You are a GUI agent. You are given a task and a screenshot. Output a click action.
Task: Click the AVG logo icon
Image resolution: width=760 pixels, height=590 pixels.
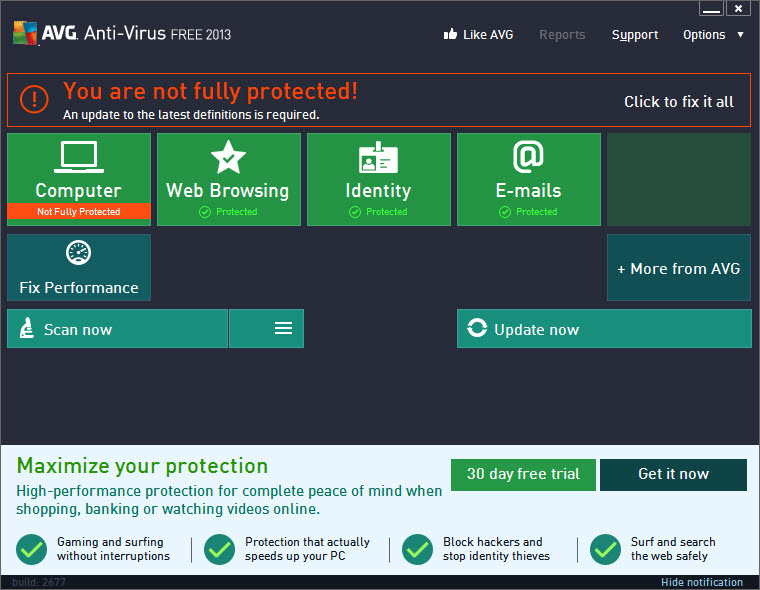25,33
